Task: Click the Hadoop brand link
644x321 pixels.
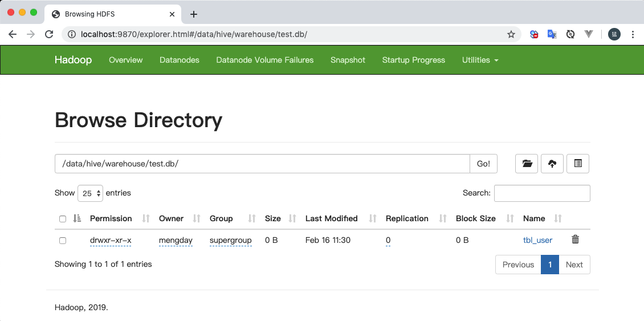Action: click(x=73, y=60)
